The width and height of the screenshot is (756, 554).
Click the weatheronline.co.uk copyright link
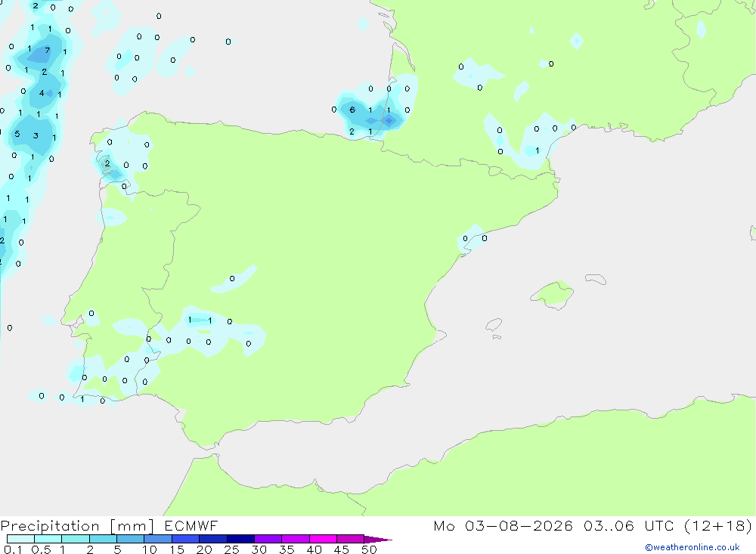[x=692, y=547]
